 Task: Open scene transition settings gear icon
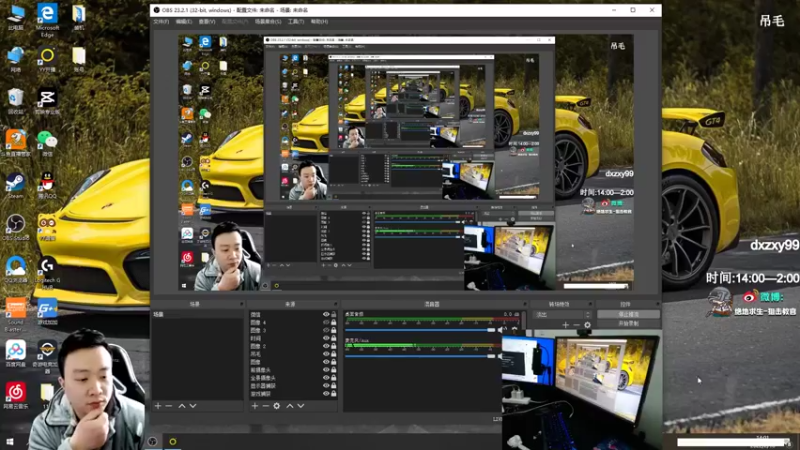(x=587, y=325)
